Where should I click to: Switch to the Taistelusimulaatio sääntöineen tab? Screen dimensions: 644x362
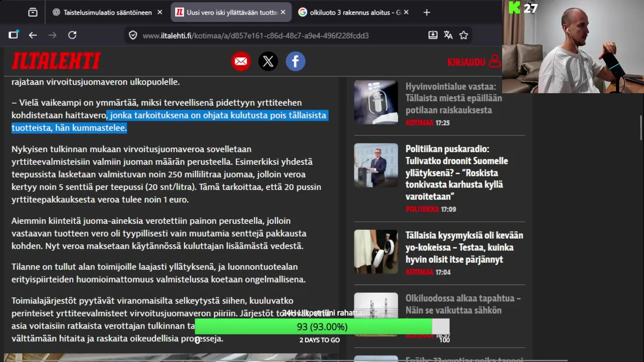pos(107,12)
